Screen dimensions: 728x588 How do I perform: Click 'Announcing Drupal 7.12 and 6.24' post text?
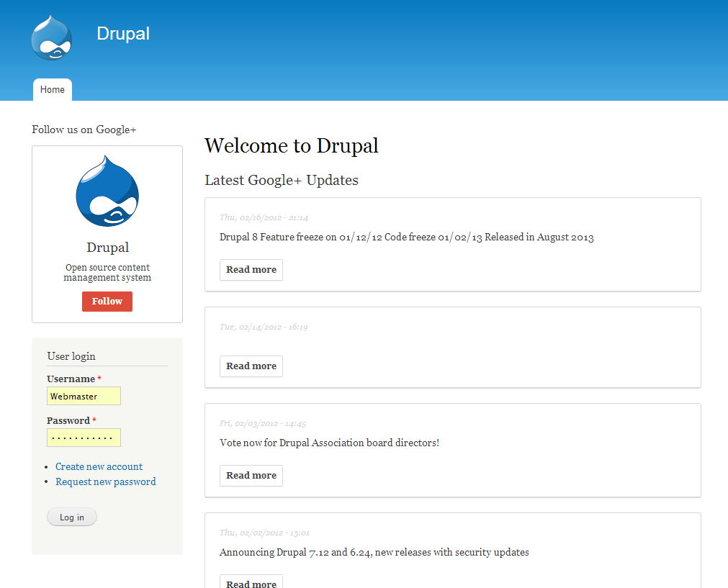point(374,552)
